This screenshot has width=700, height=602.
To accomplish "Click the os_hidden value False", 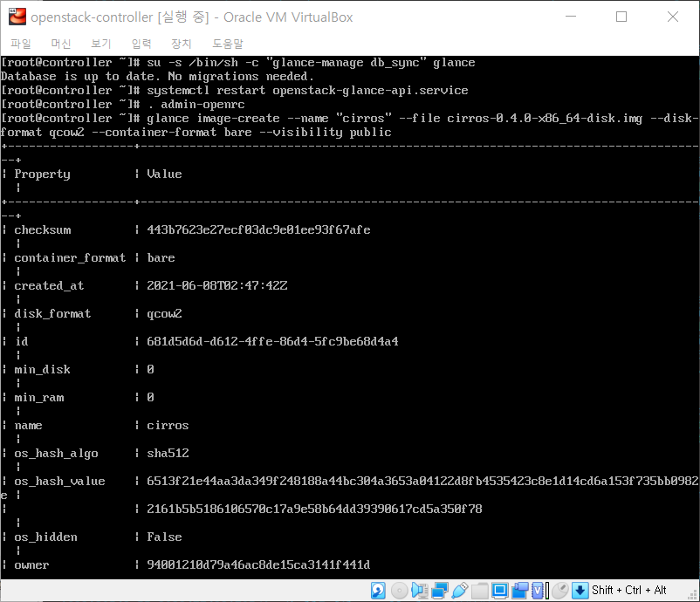I will (164, 537).
